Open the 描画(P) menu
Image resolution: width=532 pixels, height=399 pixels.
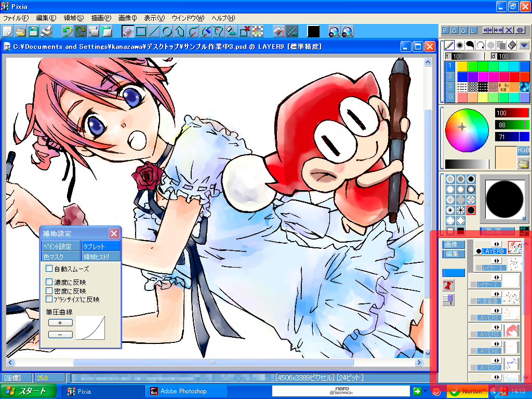[x=101, y=18]
